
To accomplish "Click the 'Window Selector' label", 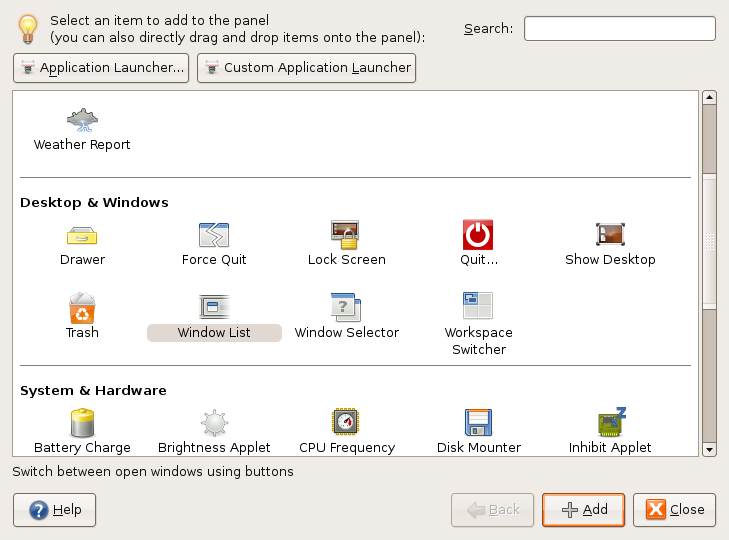I will [x=347, y=333].
